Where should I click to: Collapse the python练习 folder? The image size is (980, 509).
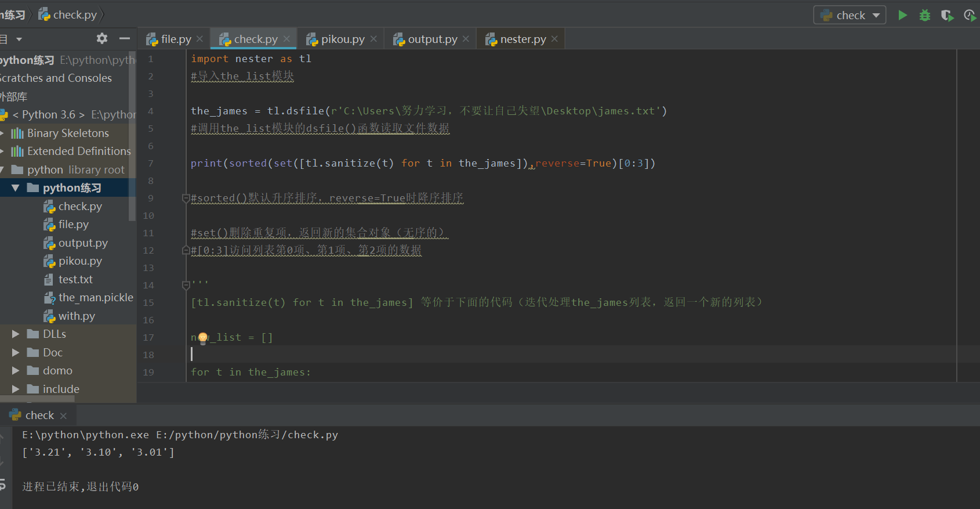coord(16,188)
